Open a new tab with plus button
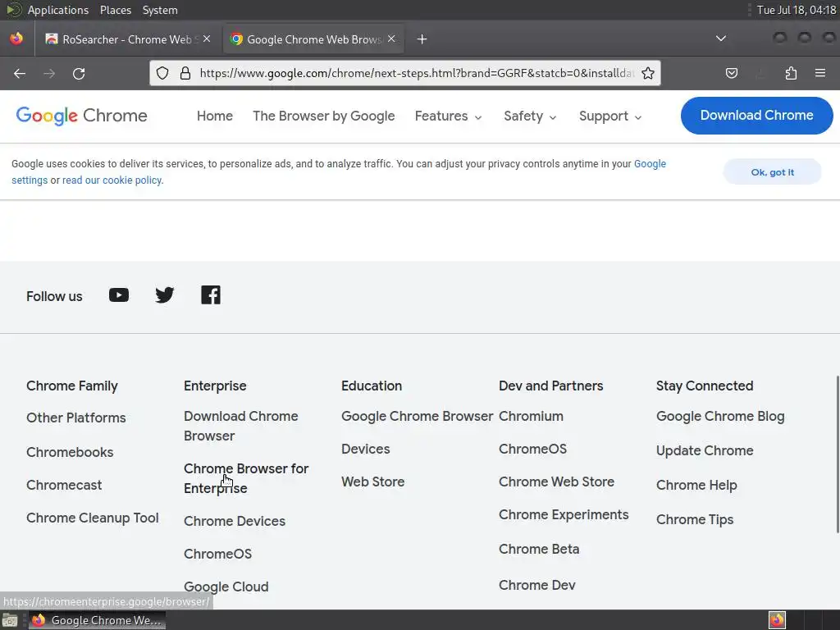The image size is (840, 630). click(422, 39)
